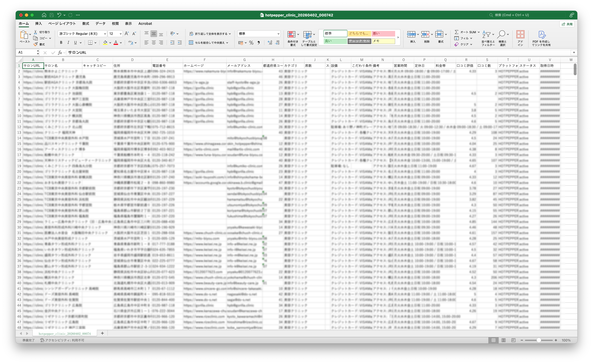The height and width of the screenshot is (364, 593).
Task: Toggle Italic text style
Action: [x=68, y=43]
